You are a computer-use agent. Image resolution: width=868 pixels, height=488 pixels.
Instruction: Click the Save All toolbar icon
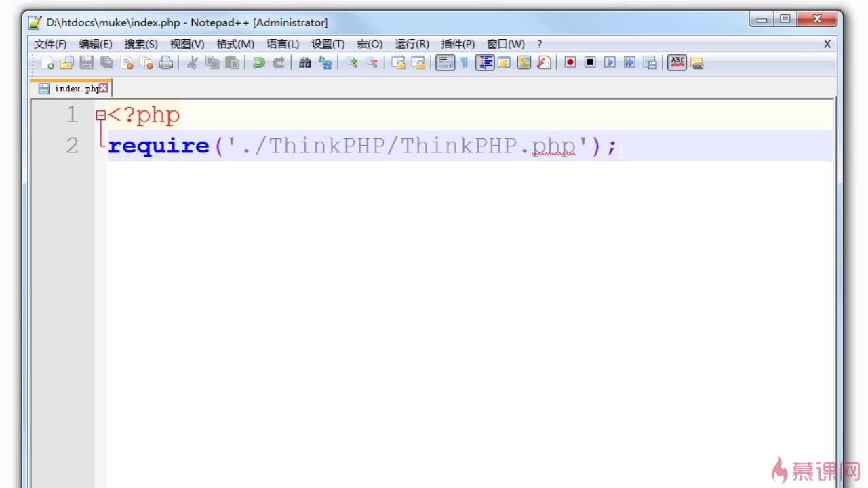(106, 63)
